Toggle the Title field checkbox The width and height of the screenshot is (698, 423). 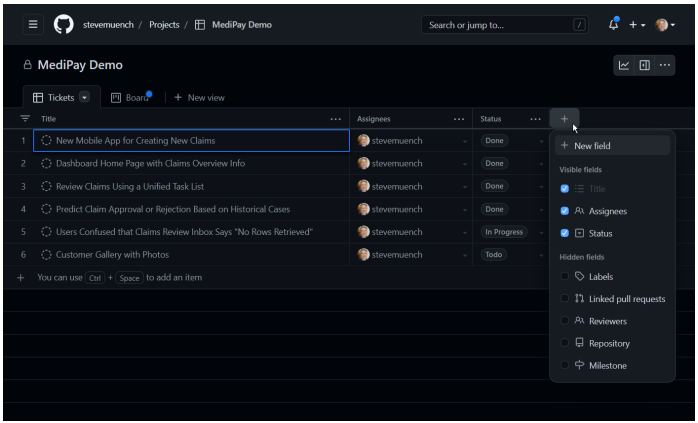(564, 189)
